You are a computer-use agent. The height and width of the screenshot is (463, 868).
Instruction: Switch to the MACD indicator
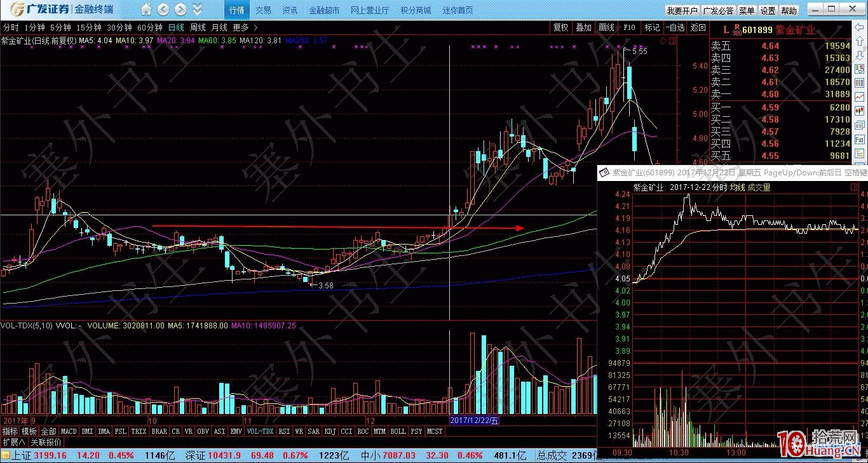(x=69, y=431)
